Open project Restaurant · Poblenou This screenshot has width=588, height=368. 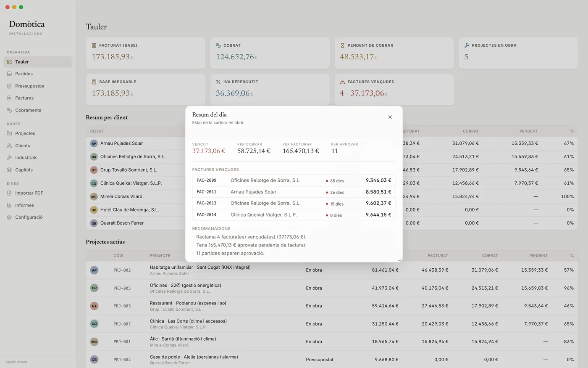point(332,306)
